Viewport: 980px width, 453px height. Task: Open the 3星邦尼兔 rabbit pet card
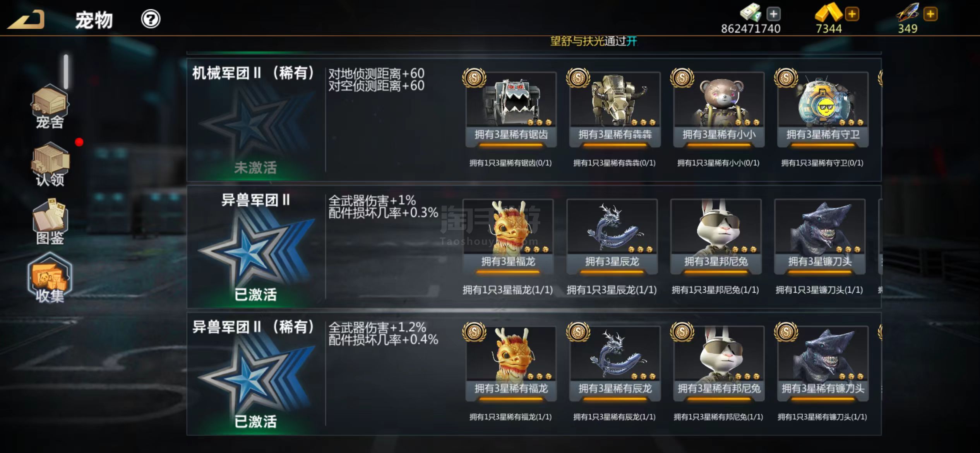tap(716, 237)
